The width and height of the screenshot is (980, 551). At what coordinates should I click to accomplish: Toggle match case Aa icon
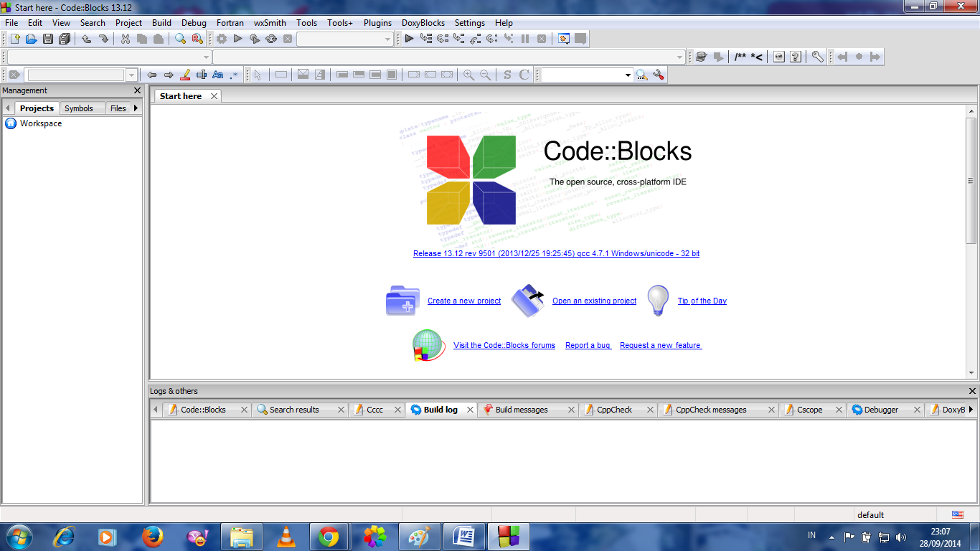(218, 75)
